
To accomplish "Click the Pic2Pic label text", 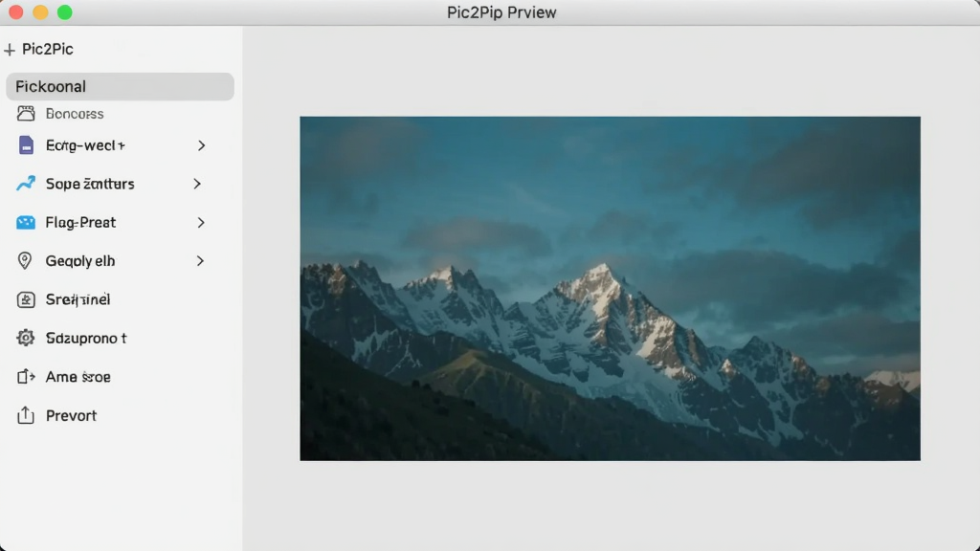I will click(x=48, y=50).
